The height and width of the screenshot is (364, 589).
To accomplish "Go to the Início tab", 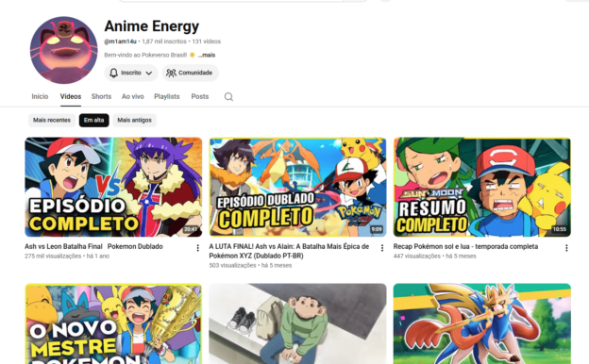I will point(40,96).
